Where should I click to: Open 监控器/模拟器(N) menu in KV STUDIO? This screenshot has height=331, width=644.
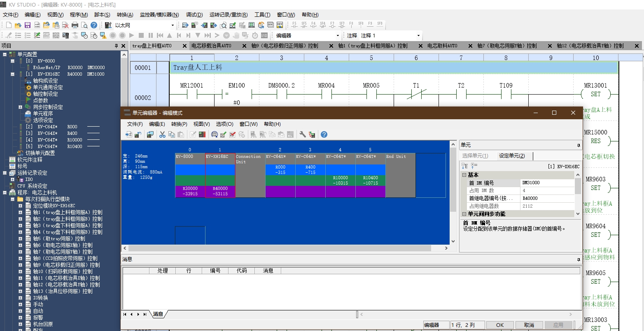click(x=159, y=14)
